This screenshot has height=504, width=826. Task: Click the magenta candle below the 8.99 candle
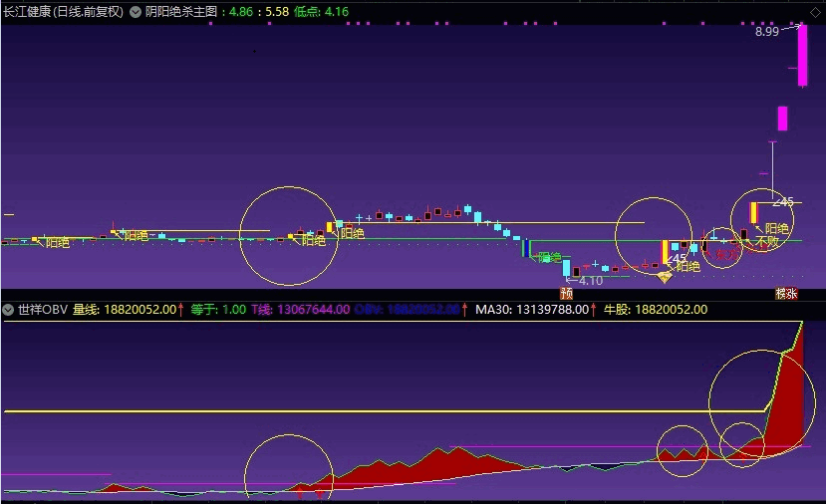click(x=782, y=119)
